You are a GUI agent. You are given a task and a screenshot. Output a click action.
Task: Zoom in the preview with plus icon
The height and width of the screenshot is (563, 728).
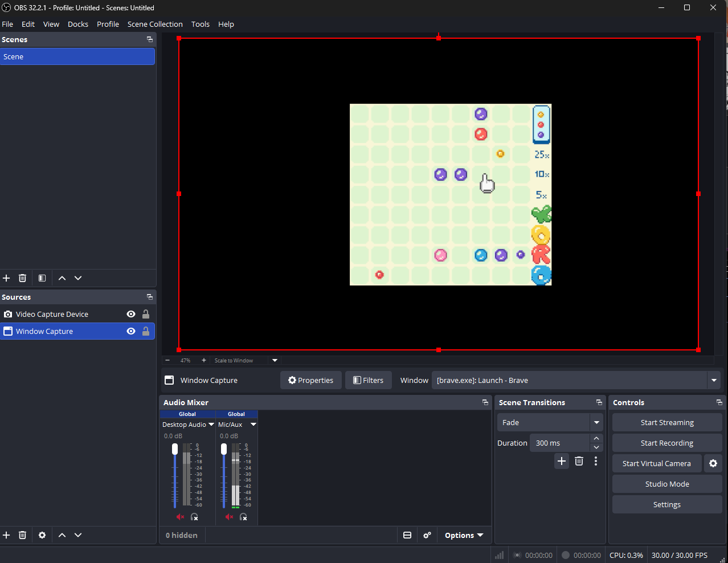tap(204, 360)
